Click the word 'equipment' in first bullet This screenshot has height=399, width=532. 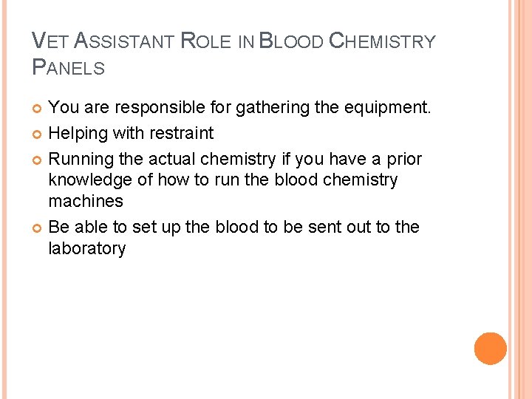[x=387, y=108]
